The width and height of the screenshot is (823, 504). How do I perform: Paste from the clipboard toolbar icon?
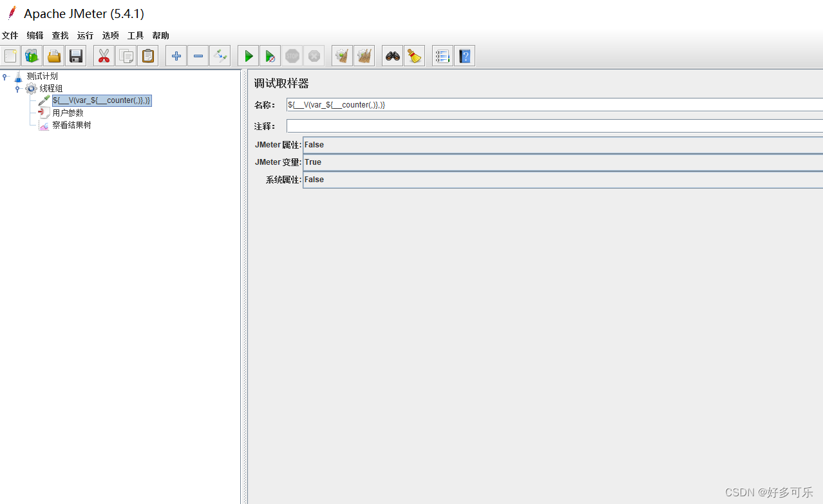(148, 56)
